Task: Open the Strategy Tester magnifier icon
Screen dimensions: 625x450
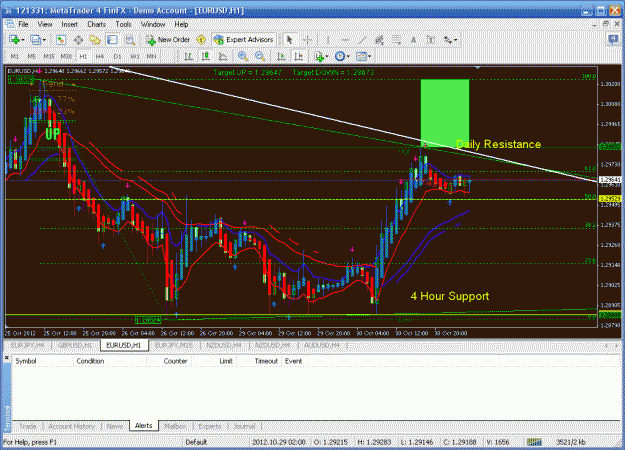Action: tap(130, 39)
